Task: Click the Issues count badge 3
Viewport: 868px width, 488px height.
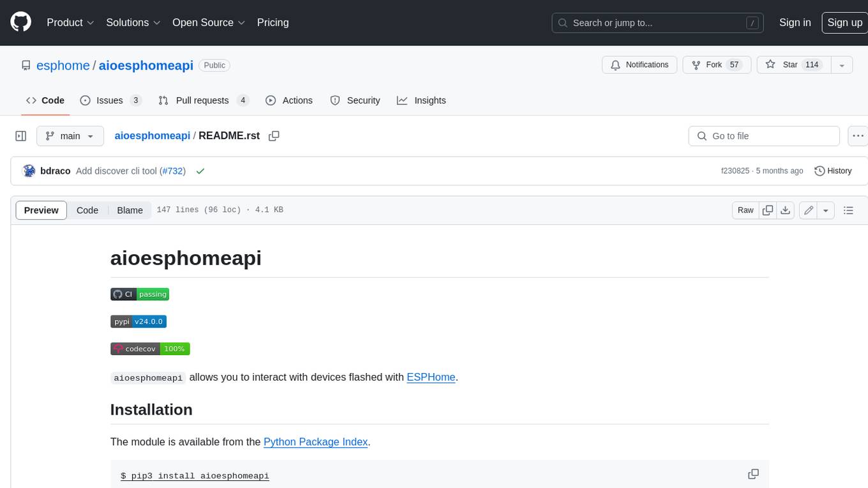Action: [135, 100]
